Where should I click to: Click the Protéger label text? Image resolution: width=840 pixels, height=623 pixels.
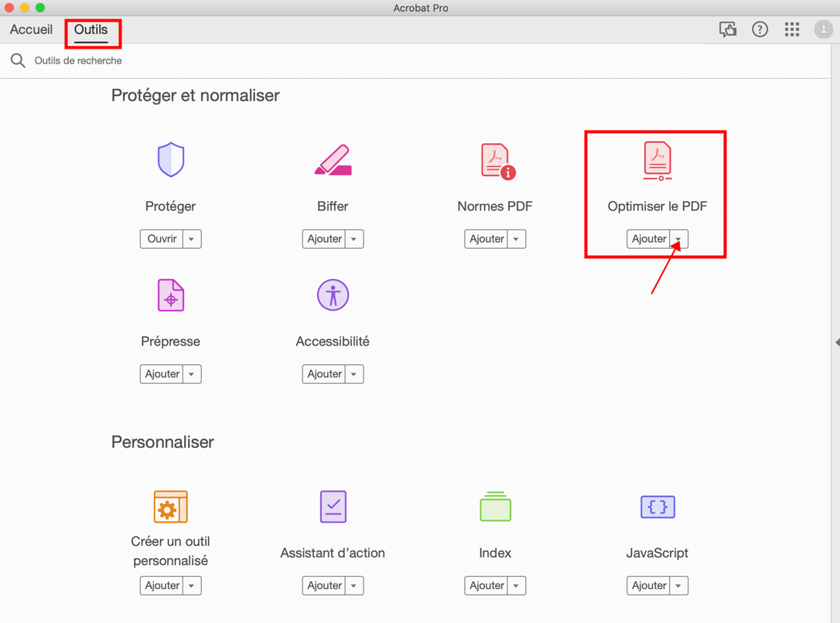tap(170, 206)
